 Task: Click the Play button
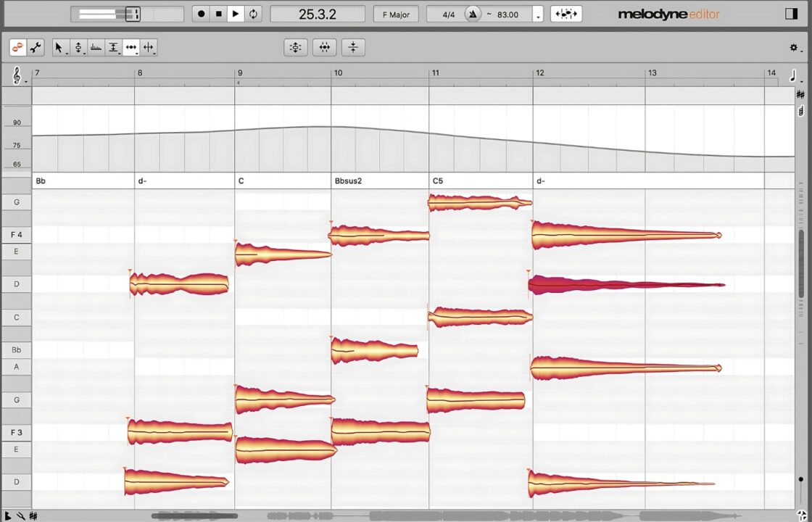pos(236,14)
